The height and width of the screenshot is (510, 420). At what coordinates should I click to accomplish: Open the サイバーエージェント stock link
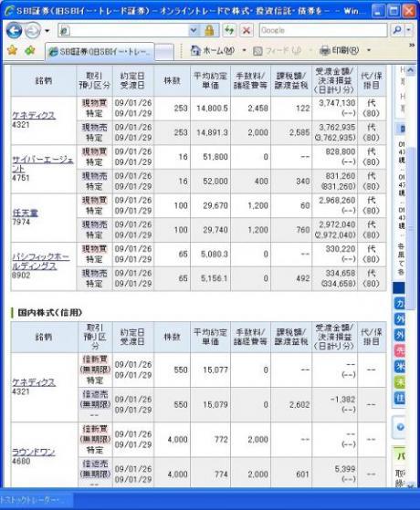(x=43, y=164)
